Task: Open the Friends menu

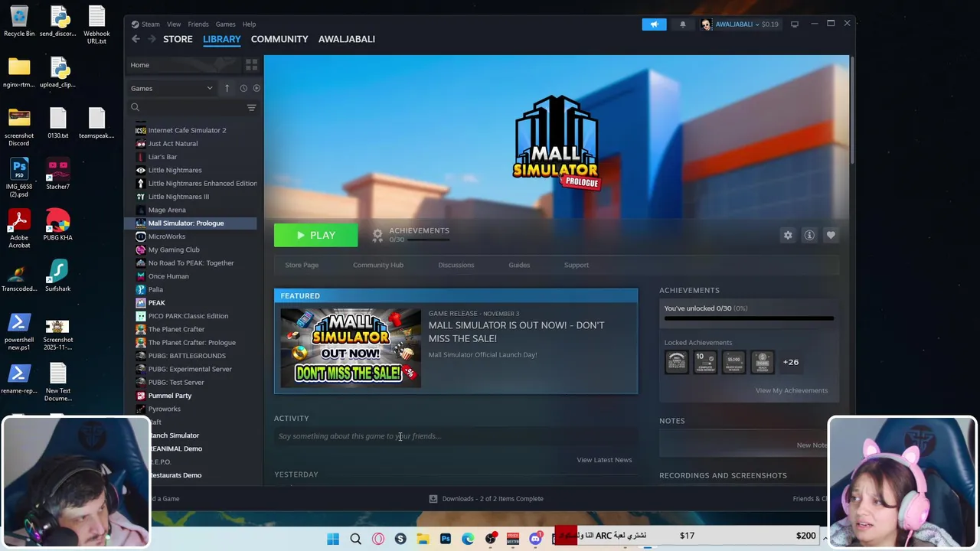Action: pyautogui.click(x=198, y=24)
